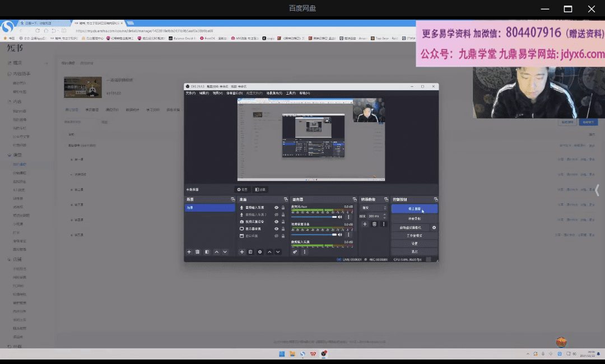This screenshot has width=605, height=364.
Task: Open the 工具(T) menu in OBS
Action: click(x=290, y=93)
